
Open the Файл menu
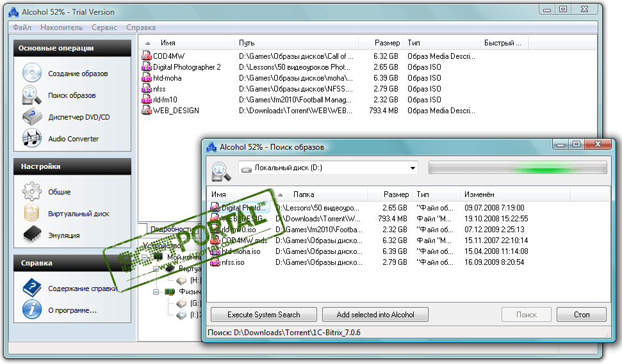(22, 28)
